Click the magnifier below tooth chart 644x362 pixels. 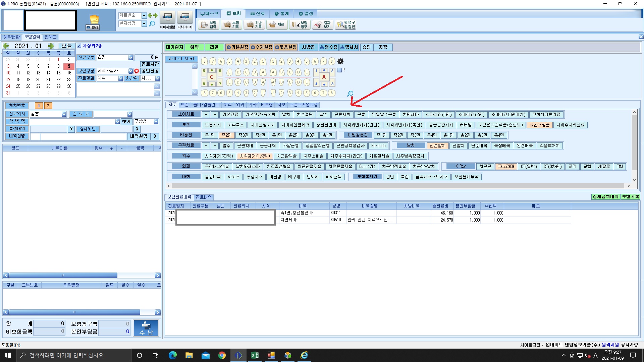click(x=350, y=94)
